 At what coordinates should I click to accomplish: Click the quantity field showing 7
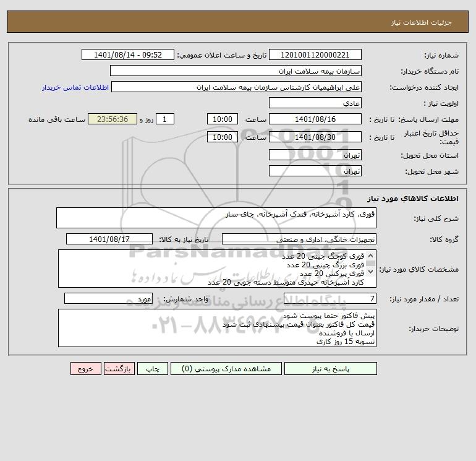(330, 298)
